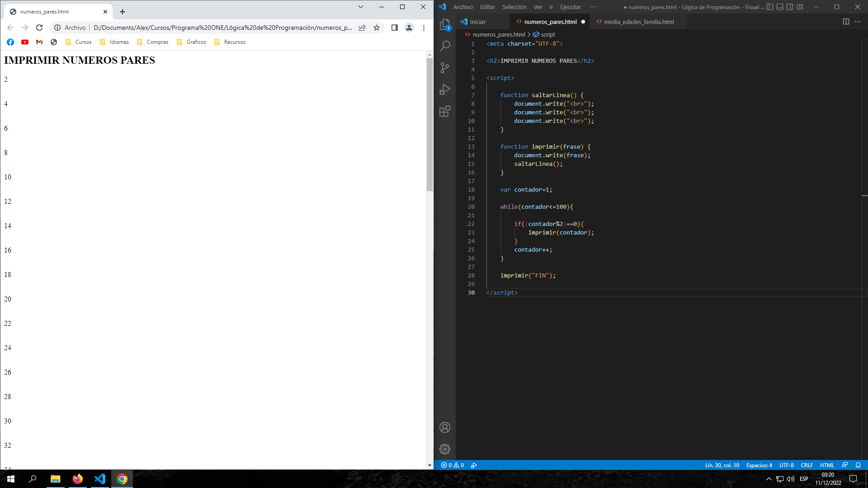Go forward in Chrome
This screenshot has width=868, height=488.
(25, 28)
